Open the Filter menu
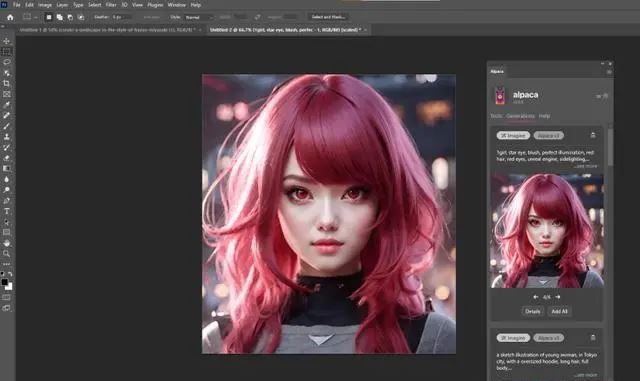Image resolution: width=640 pixels, height=381 pixels. coord(111,5)
